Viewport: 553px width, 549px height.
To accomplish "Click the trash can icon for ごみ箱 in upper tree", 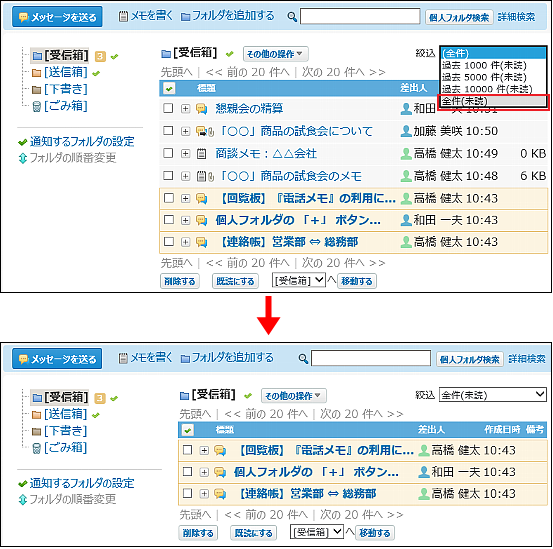I will pos(37,106).
